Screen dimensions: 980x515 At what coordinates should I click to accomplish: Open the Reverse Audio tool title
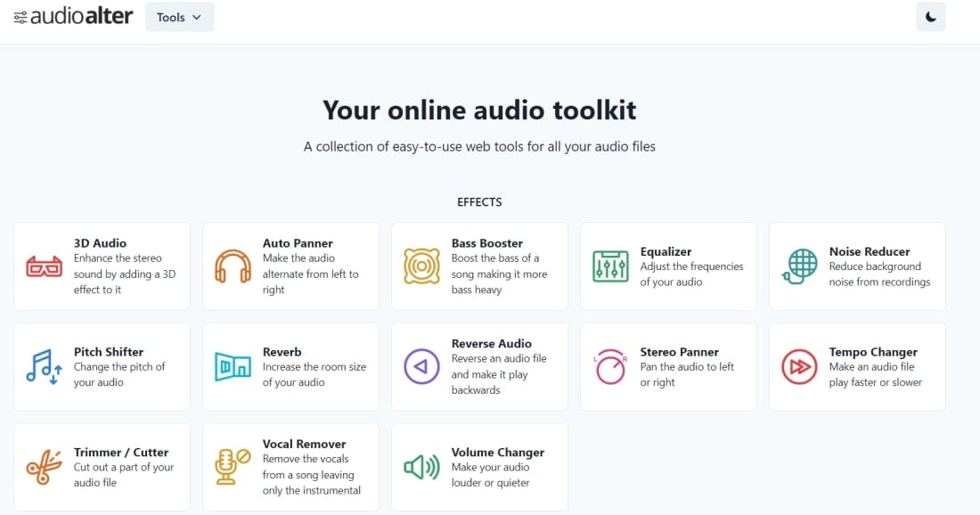(491, 343)
